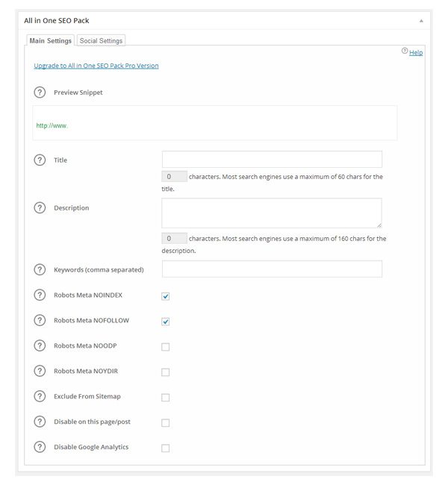448x485 pixels.
Task: Collapse the All in One SEO Pack panel
Action: click(421, 21)
